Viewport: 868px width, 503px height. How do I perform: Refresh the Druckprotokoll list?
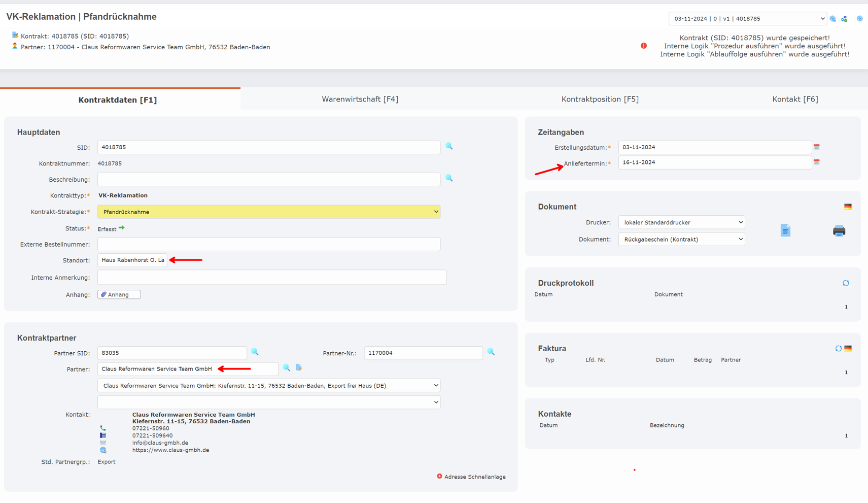pos(845,283)
